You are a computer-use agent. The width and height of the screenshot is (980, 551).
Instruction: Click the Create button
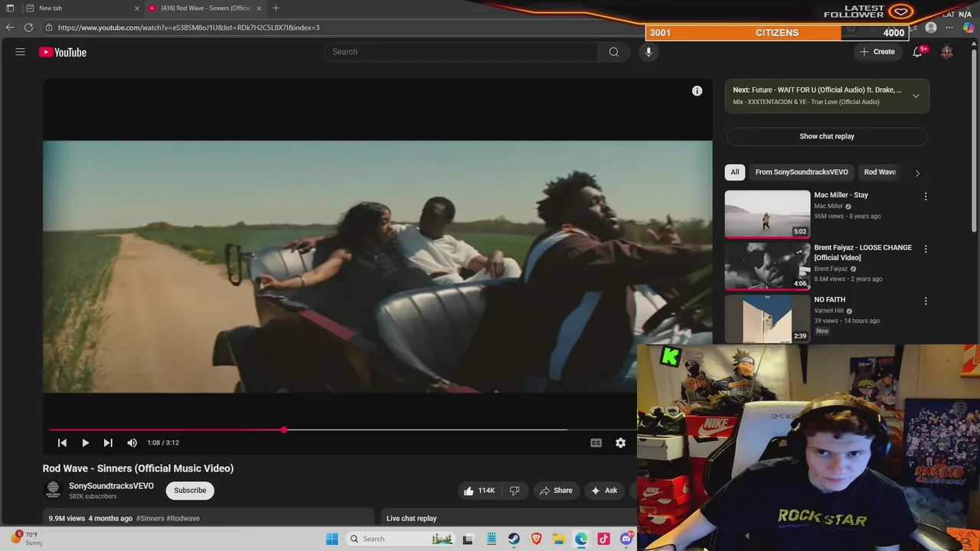(877, 52)
